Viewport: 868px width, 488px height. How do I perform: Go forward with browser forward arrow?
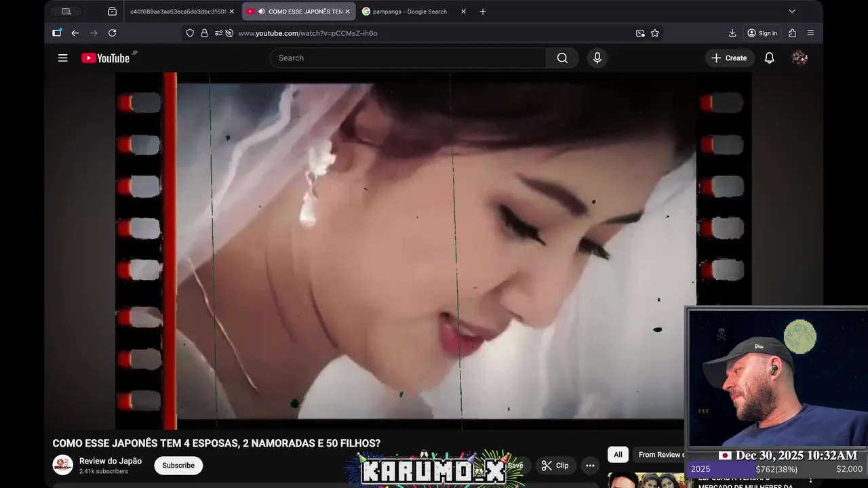94,33
